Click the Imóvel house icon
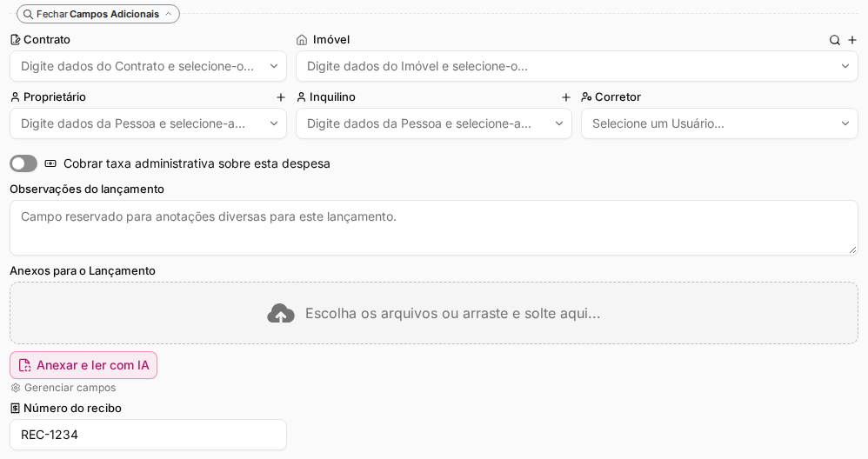868x459 pixels. point(302,40)
